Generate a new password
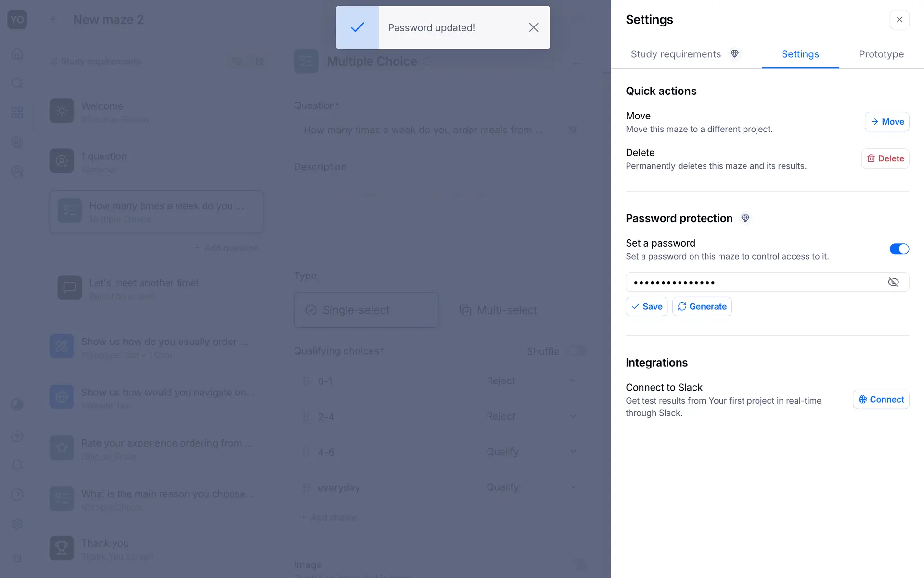 702,307
